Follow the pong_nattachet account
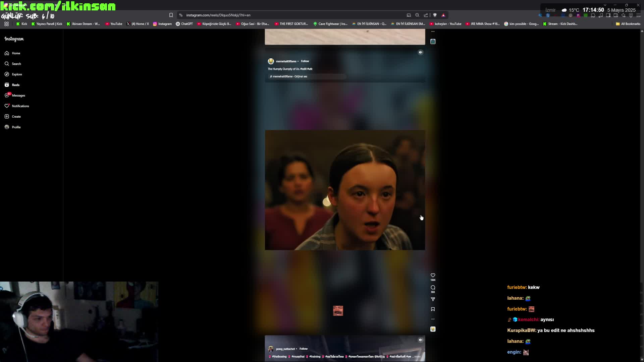The image size is (644, 362). 303,349
